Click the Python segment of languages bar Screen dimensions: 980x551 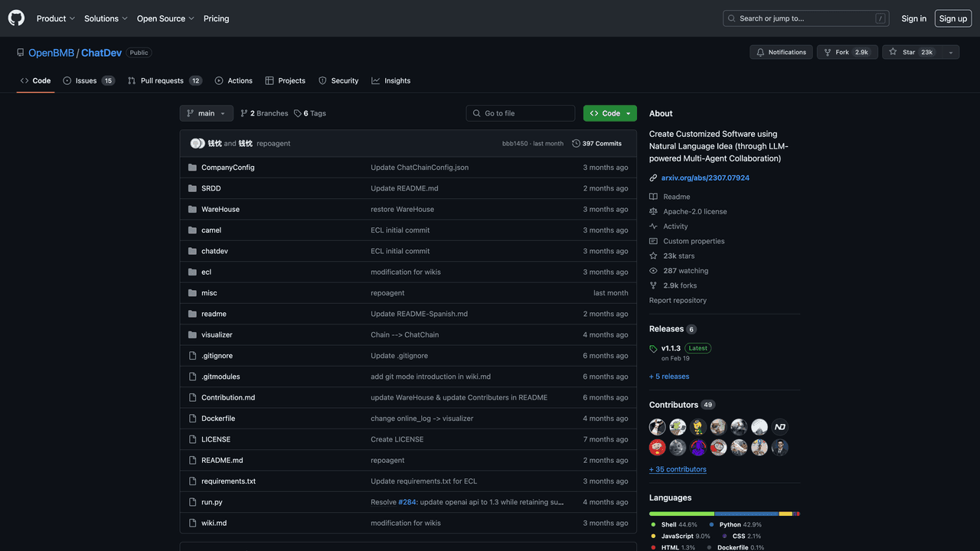coord(747,514)
